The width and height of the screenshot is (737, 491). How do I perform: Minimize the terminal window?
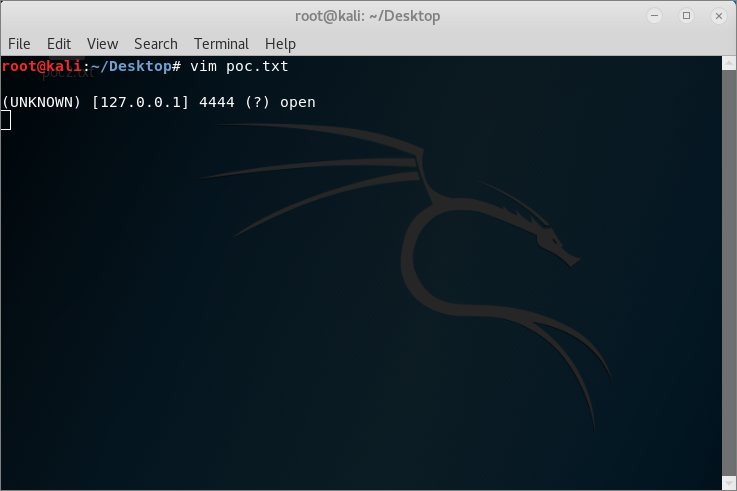click(x=654, y=16)
